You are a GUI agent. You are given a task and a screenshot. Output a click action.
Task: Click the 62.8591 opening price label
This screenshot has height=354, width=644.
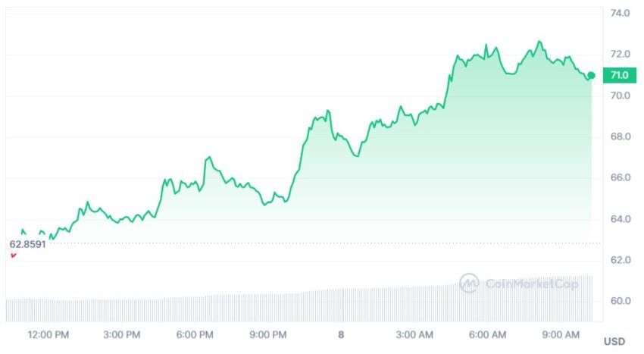pyautogui.click(x=27, y=244)
